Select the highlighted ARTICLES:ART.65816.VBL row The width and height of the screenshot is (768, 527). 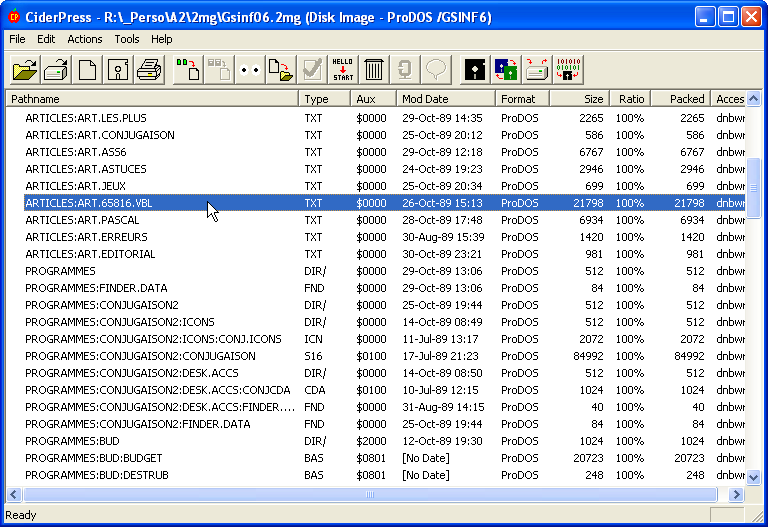[x=384, y=203]
